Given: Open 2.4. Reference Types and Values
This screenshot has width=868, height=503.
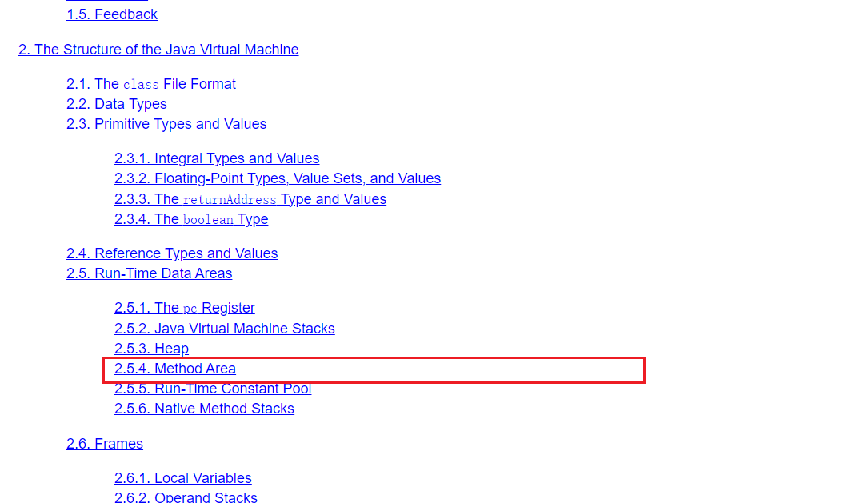Looking at the screenshot, I should [x=172, y=253].
